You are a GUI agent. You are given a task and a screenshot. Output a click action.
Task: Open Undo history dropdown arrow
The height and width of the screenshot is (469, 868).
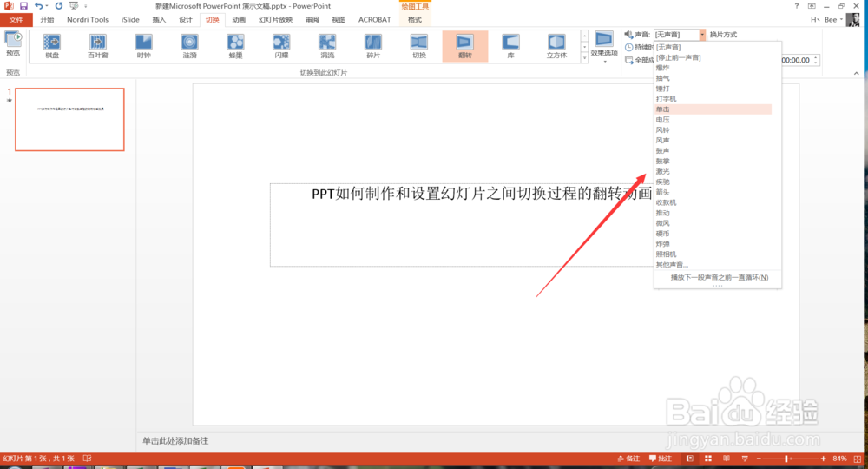tap(47, 5)
